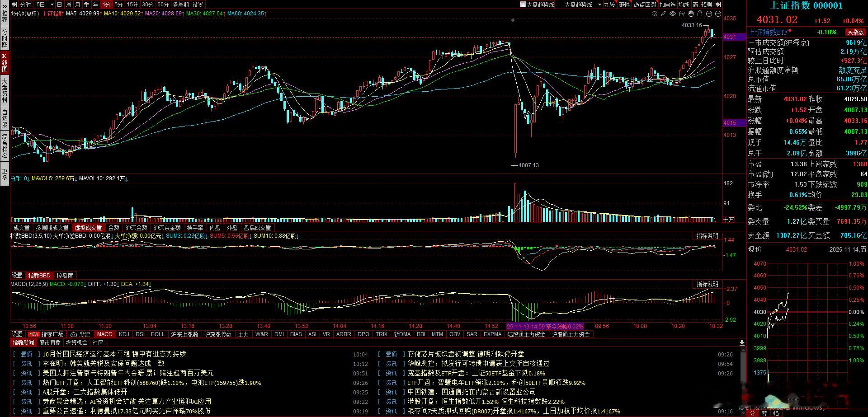Select the hand pan tool icon

point(691,14)
